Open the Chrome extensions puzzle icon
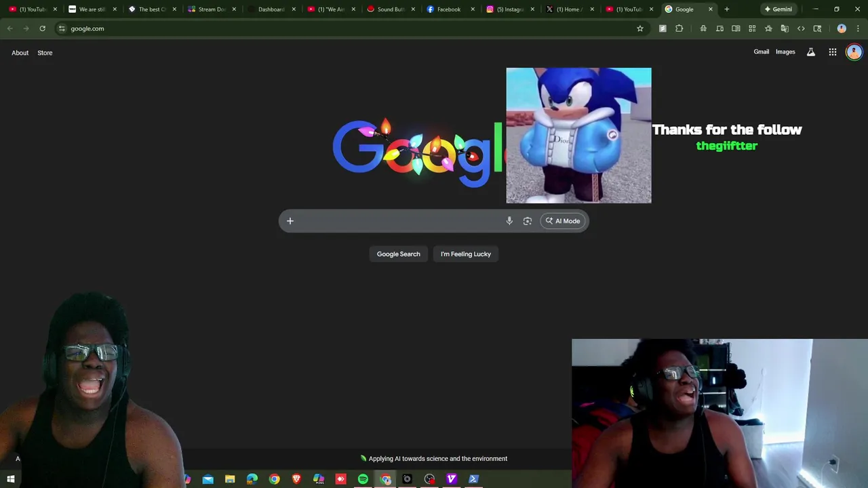The width and height of the screenshot is (868, 488). [679, 28]
